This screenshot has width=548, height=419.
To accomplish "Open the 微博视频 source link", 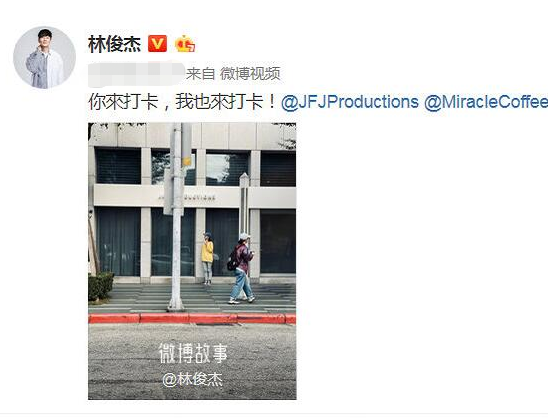I will [x=250, y=74].
